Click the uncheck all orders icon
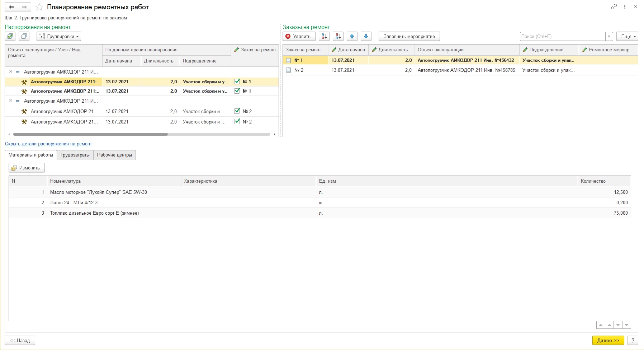644x350 pixels. [24, 36]
